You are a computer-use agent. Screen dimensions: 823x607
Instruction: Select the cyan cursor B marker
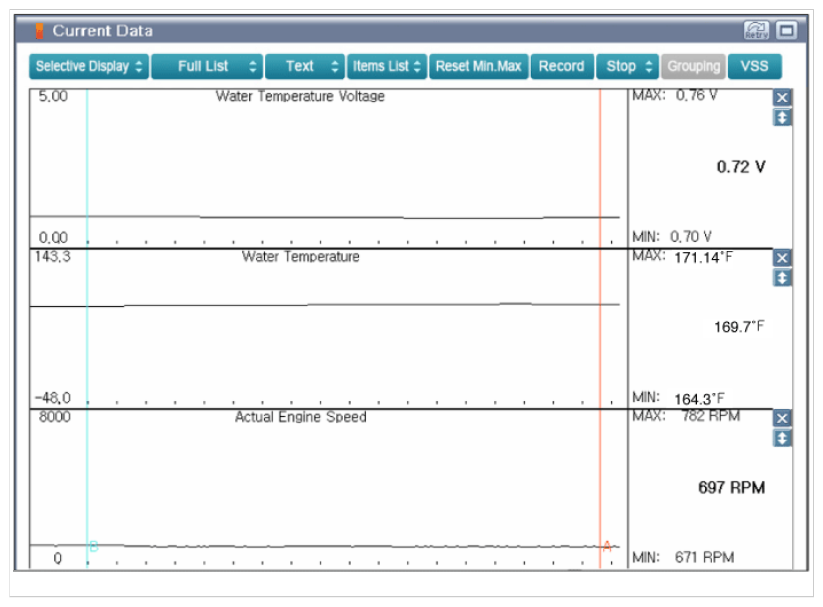[x=93, y=547]
